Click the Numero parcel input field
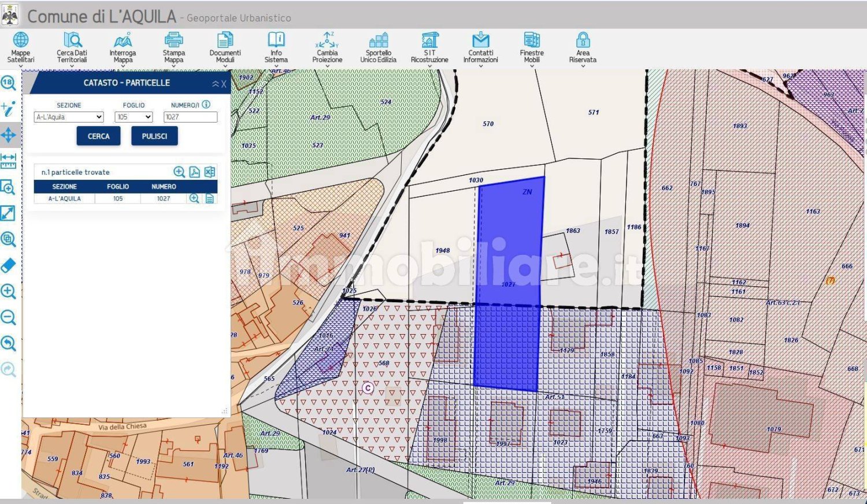This screenshot has height=504, width=867. (190, 117)
